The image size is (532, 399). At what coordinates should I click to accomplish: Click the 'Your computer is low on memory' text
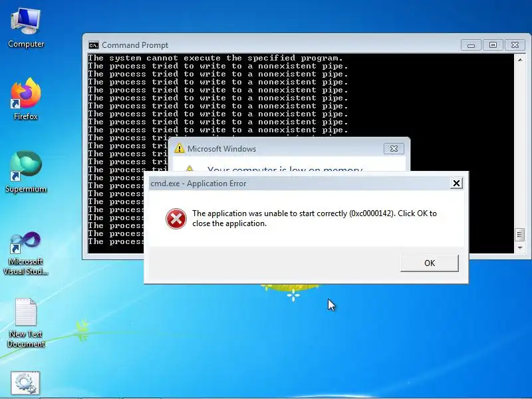point(285,169)
